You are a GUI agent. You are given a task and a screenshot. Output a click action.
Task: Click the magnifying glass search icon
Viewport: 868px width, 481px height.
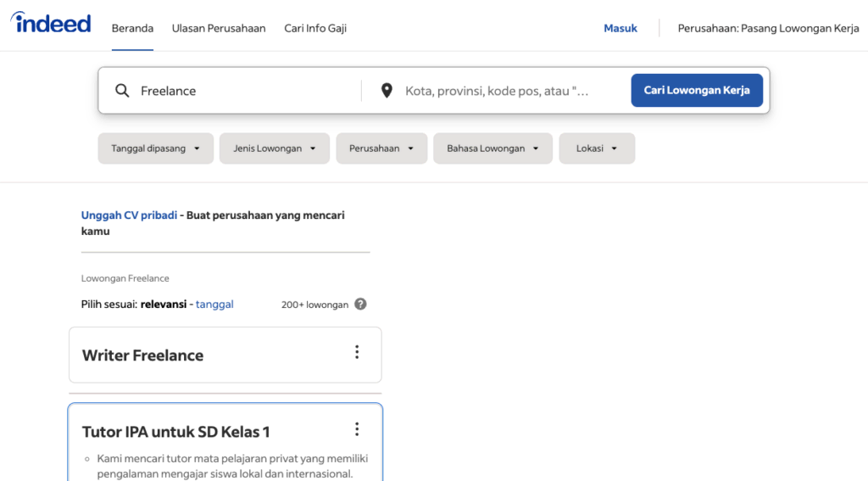pos(122,91)
